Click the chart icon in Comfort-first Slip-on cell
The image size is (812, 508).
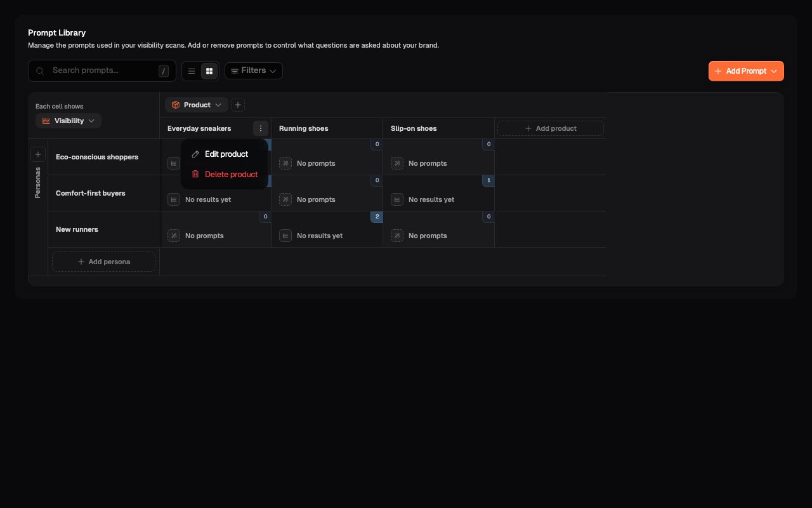pos(397,199)
